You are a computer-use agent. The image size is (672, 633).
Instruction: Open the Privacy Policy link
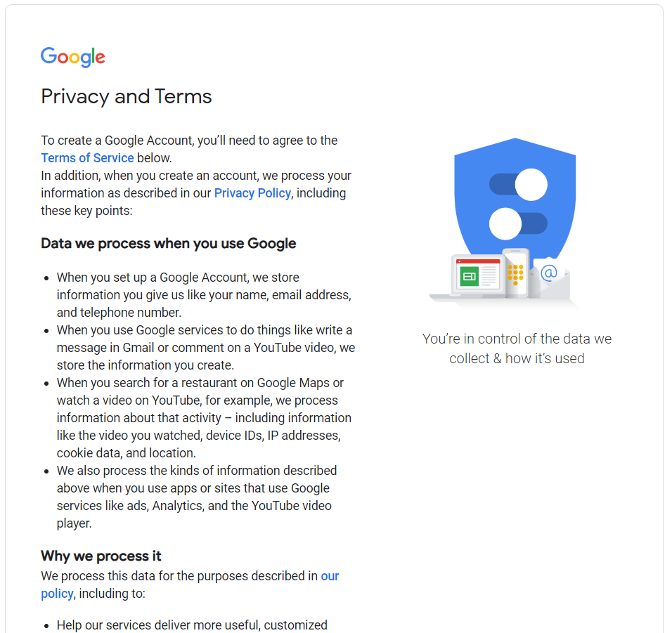[252, 193]
